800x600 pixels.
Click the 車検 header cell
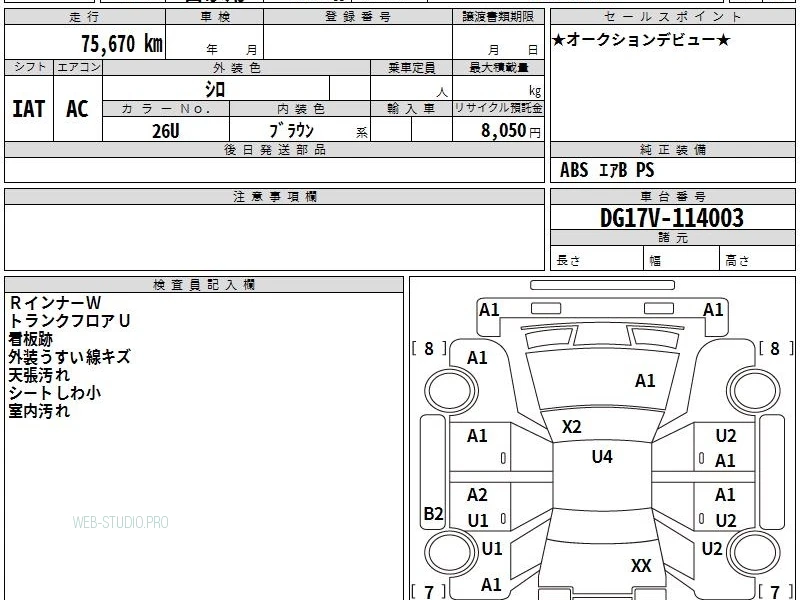tap(215, 17)
